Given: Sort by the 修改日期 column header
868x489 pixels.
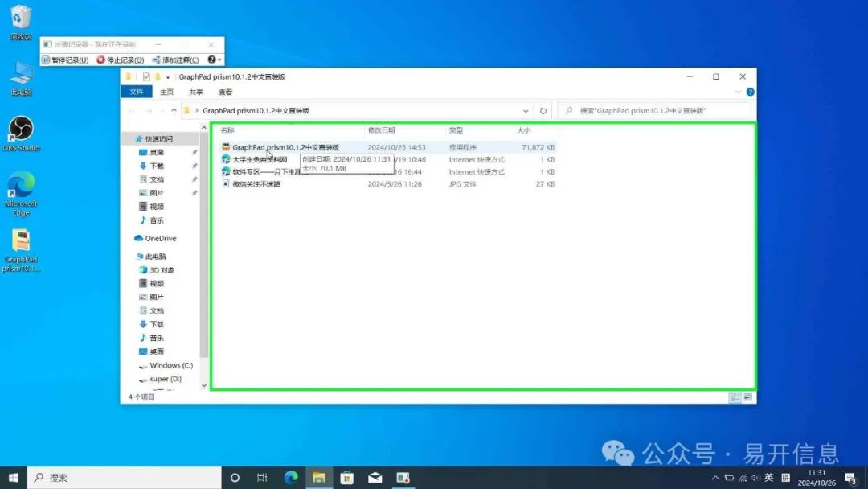Looking at the screenshot, I should [381, 130].
